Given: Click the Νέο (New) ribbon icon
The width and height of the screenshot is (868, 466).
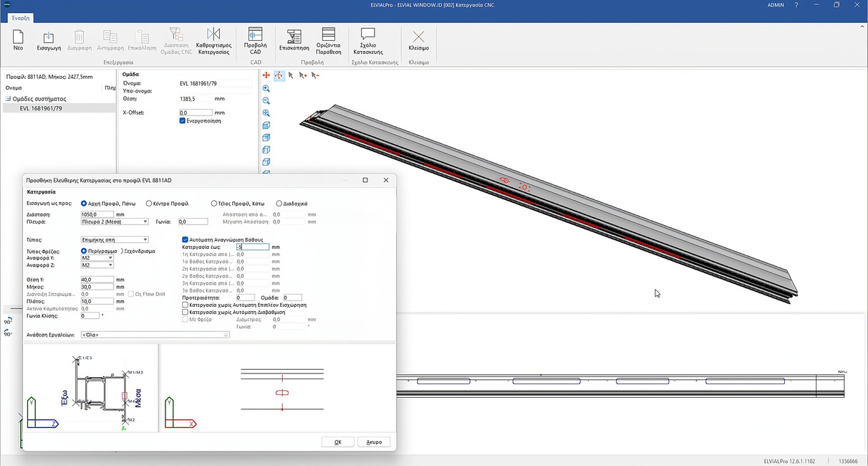Looking at the screenshot, I should tap(18, 40).
